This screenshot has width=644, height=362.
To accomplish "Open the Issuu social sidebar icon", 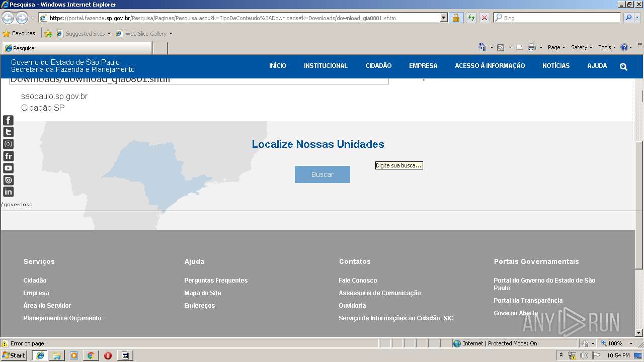I will click(8, 180).
